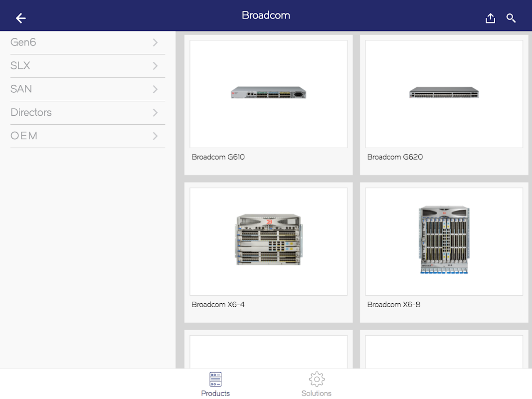The image size is (532, 399).
Task: Expand the SAN category chevron
Action: 155,89
